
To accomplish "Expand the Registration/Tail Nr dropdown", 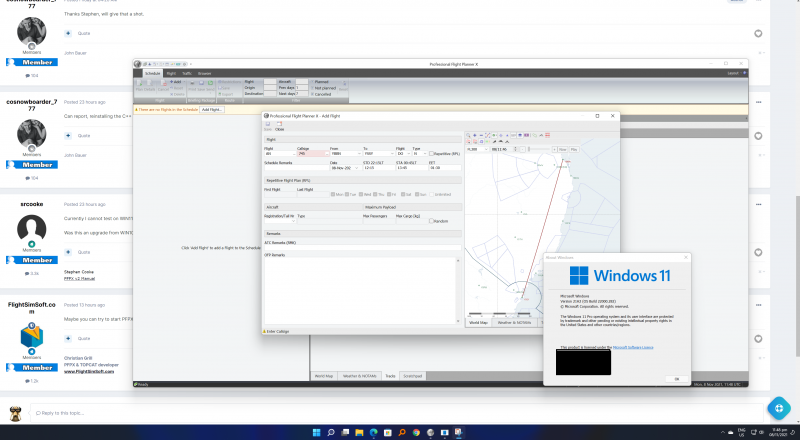I will (293, 222).
